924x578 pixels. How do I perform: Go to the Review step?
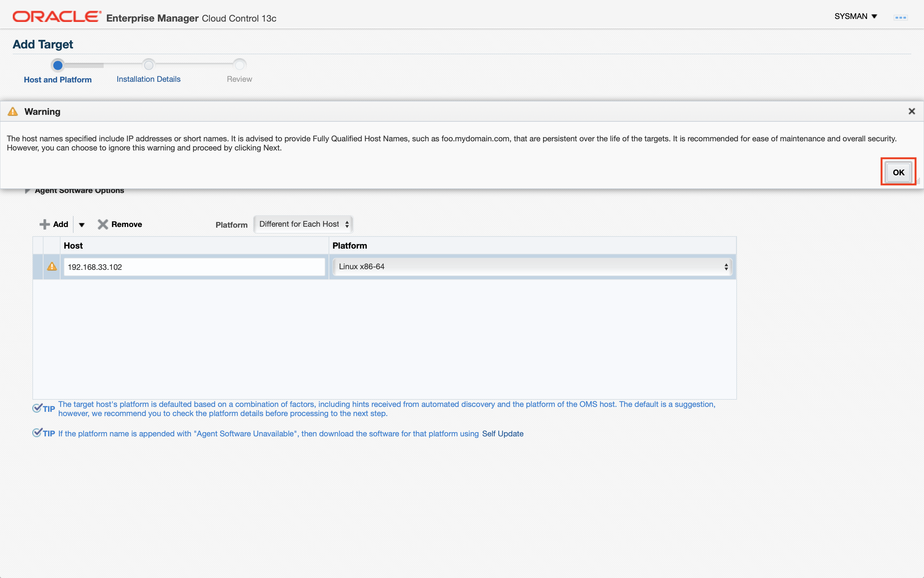[239, 79]
